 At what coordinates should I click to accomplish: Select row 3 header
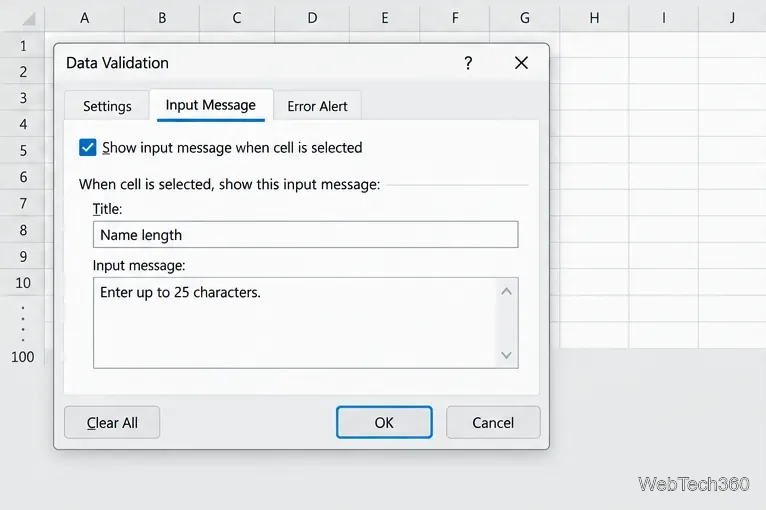coord(23,98)
